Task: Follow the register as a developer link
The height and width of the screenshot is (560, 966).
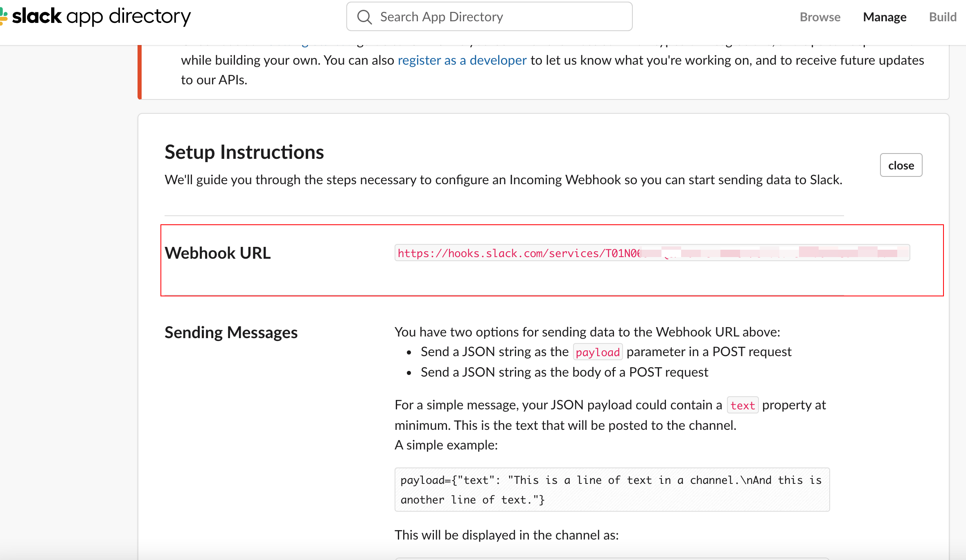Action: coord(462,60)
